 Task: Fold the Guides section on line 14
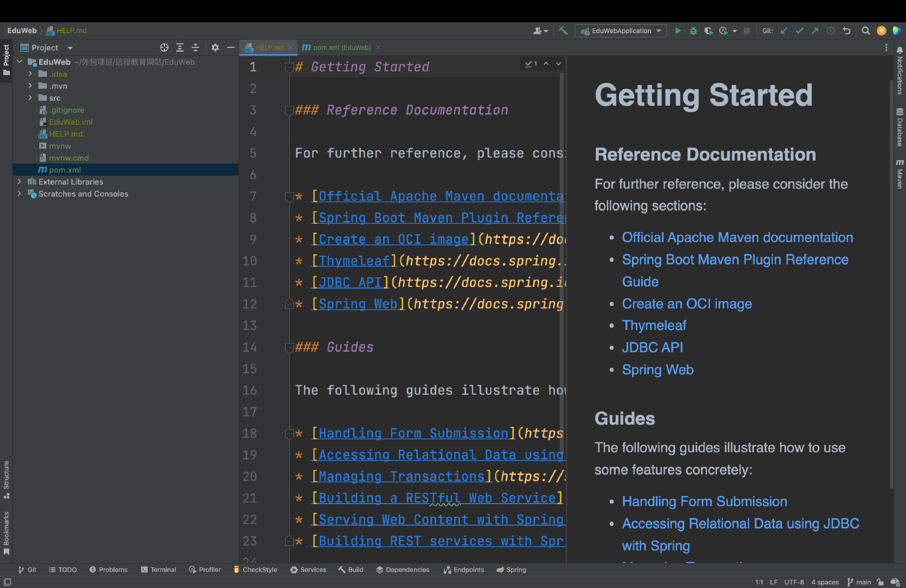pos(290,347)
